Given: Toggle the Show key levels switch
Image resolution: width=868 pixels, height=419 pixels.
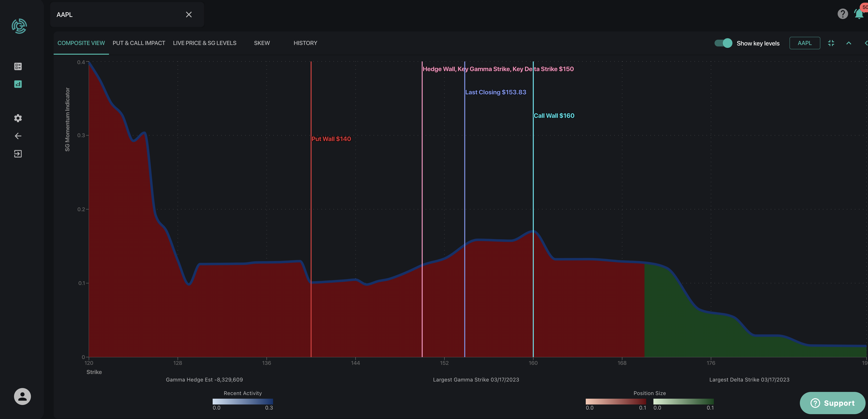Looking at the screenshot, I should [x=723, y=43].
